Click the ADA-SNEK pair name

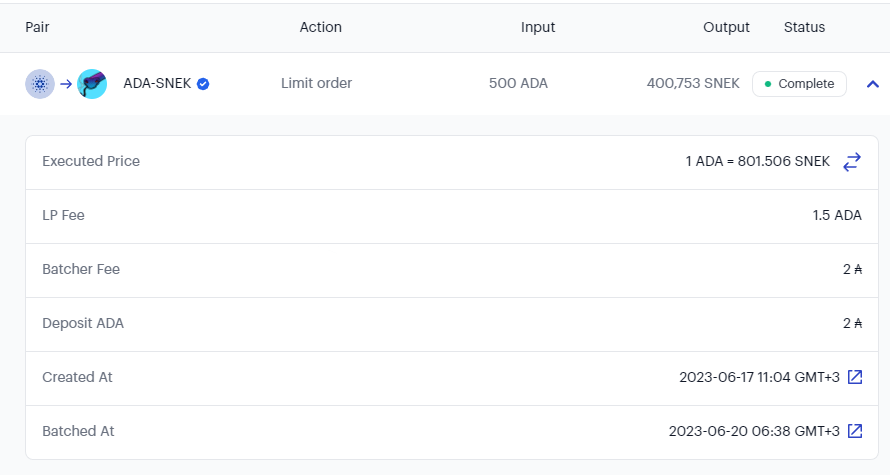point(157,83)
